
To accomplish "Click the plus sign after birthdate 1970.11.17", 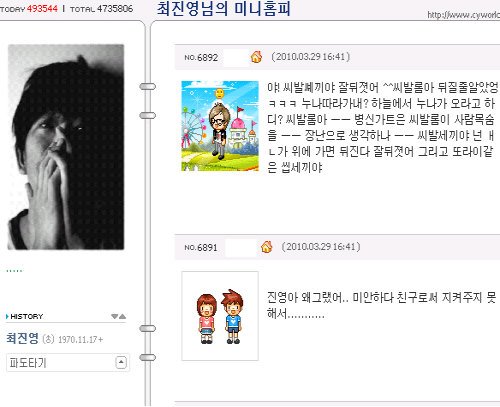I will point(101,340).
